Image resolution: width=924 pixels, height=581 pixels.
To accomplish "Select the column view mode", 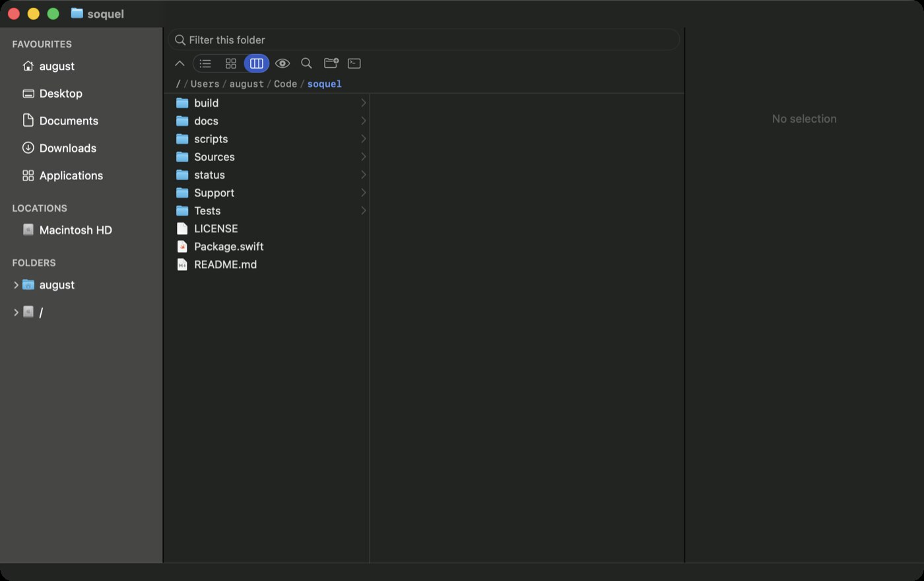I will pos(257,63).
